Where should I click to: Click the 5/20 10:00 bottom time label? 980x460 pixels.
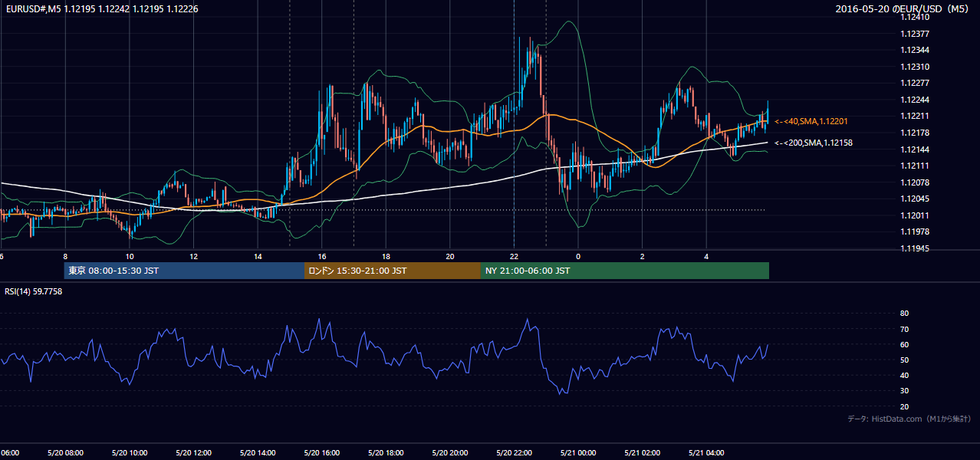pos(129,453)
